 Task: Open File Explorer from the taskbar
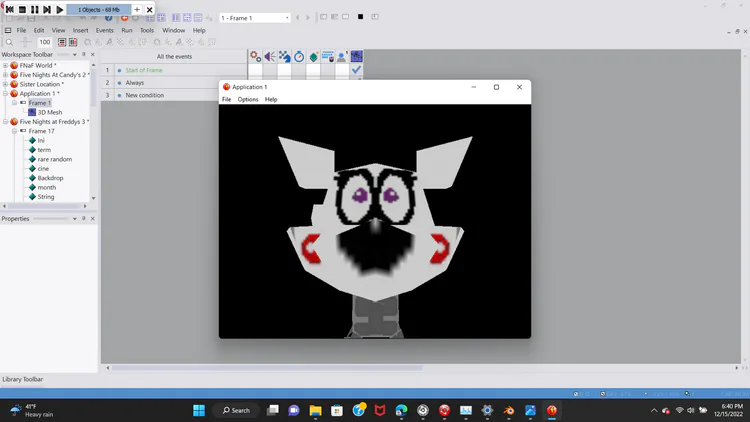315,410
